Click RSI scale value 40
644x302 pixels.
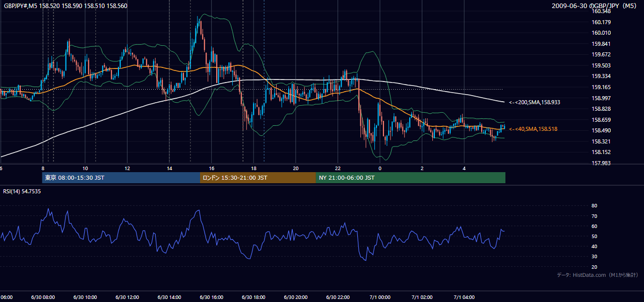pos(595,246)
